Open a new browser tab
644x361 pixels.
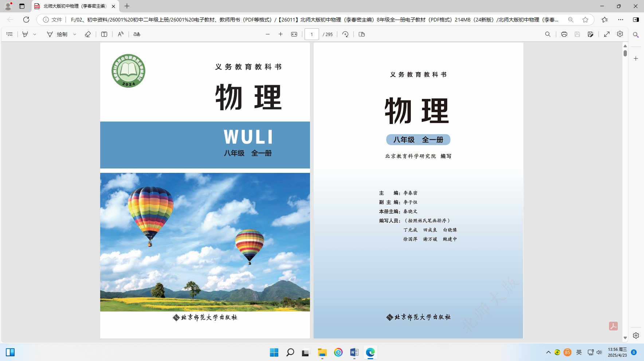click(127, 6)
